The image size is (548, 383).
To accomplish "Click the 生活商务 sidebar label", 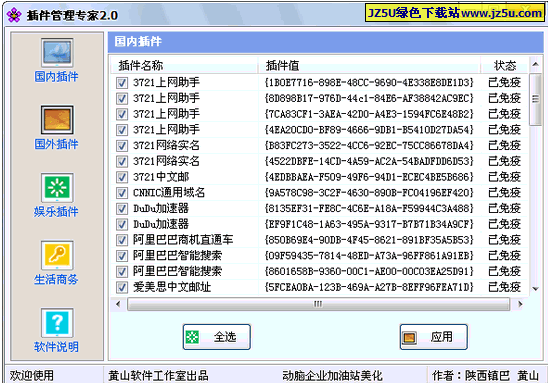I will tap(56, 279).
